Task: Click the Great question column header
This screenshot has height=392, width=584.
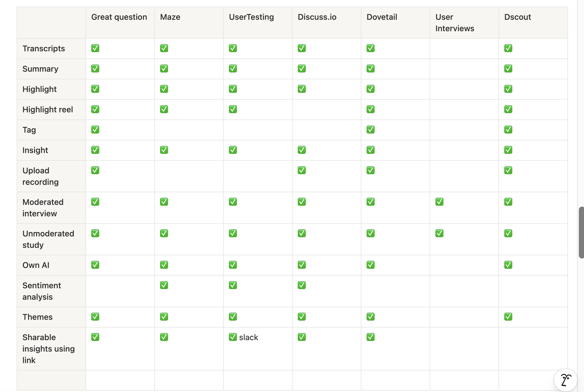Action: [119, 17]
